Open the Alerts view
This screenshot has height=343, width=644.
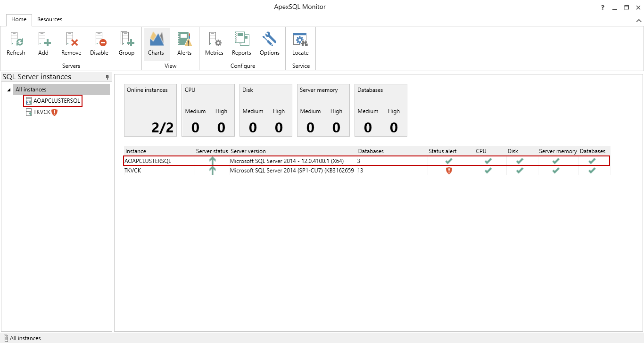point(184,43)
